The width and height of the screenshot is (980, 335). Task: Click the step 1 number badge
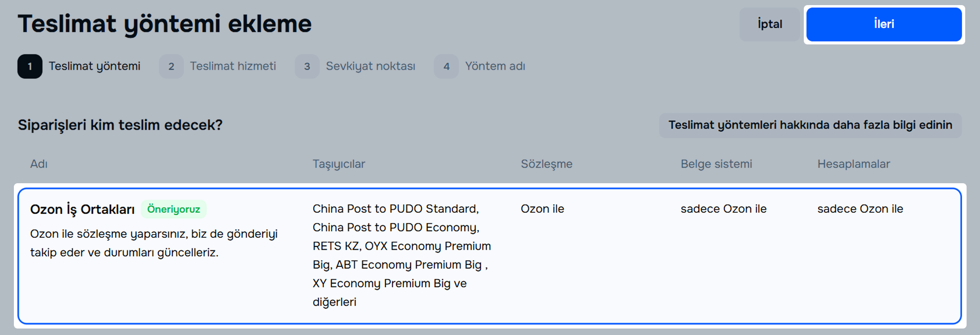tap(30, 67)
